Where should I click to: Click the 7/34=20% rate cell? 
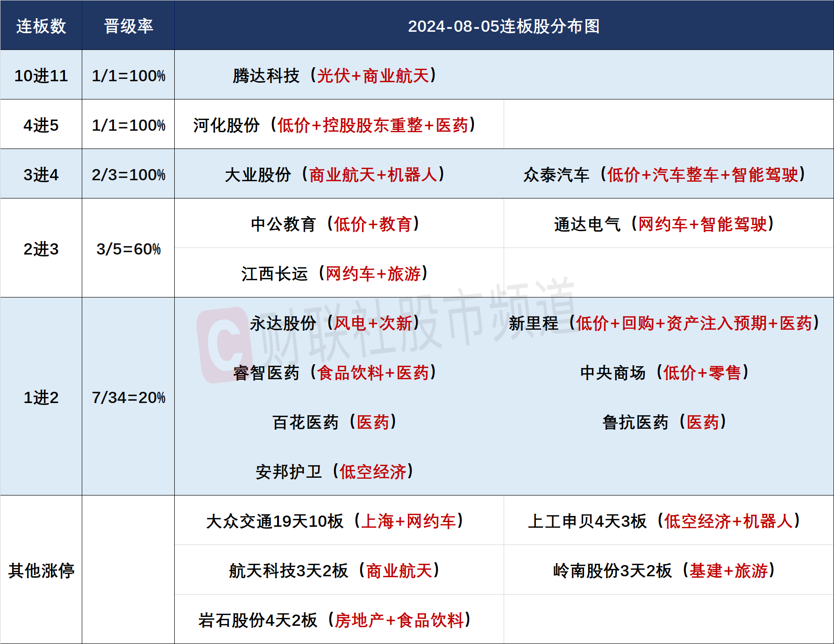(128, 397)
